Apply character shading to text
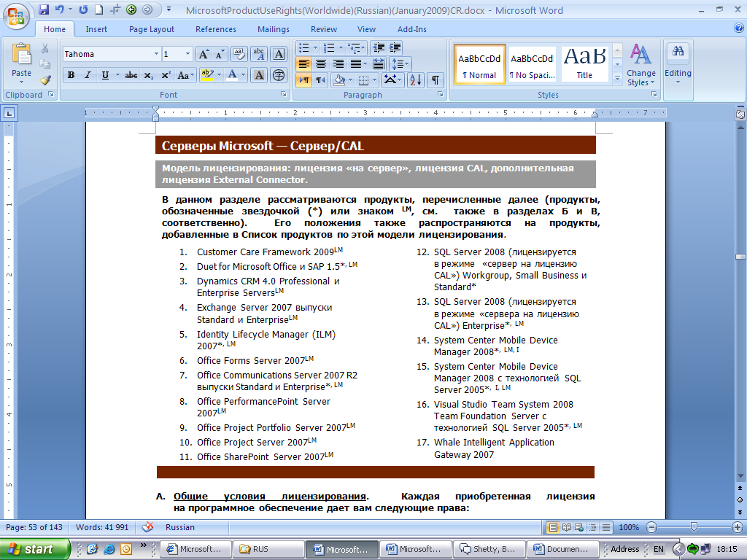This screenshot has height=560, width=747. pos(259,75)
